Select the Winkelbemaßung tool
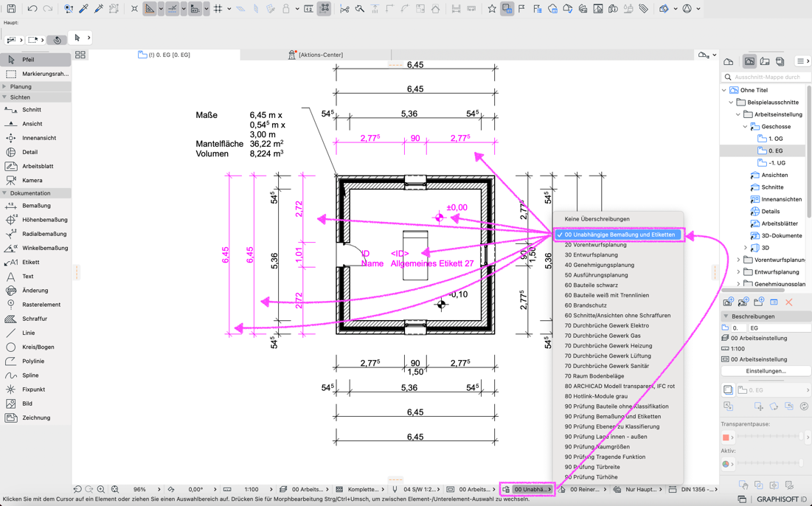Viewport: 812px width, 506px height. [x=35, y=248]
